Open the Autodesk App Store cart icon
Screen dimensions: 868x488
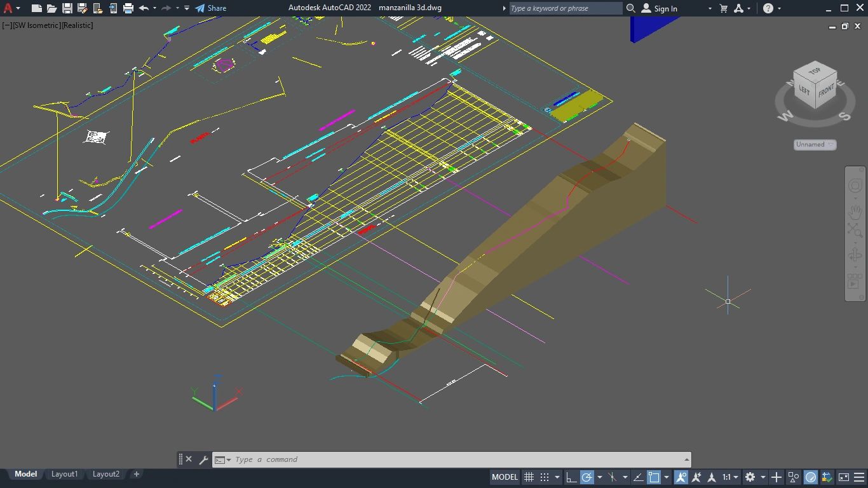tap(723, 8)
